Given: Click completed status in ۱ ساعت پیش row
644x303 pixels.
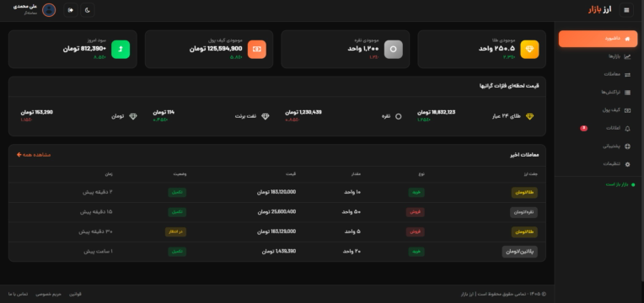Looking at the screenshot, I should [x=177, y=252].
